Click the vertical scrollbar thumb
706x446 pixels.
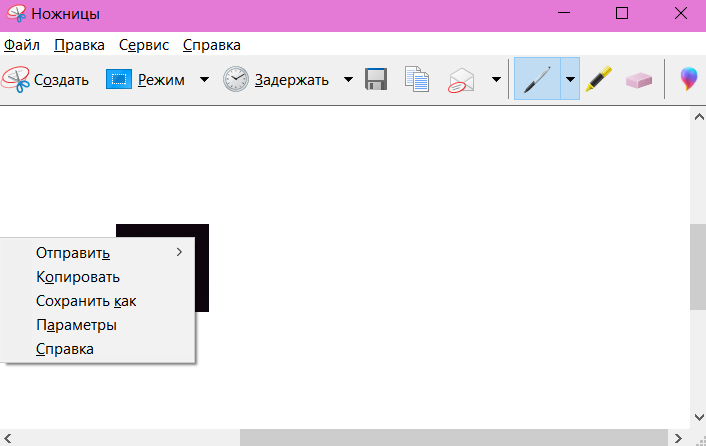pyautogui.click(x=698, y=267)
